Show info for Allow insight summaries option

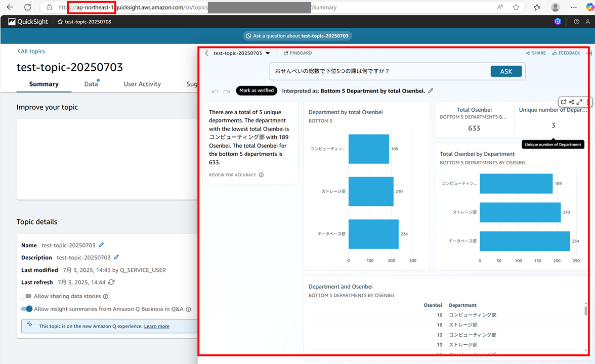(188, 309)
